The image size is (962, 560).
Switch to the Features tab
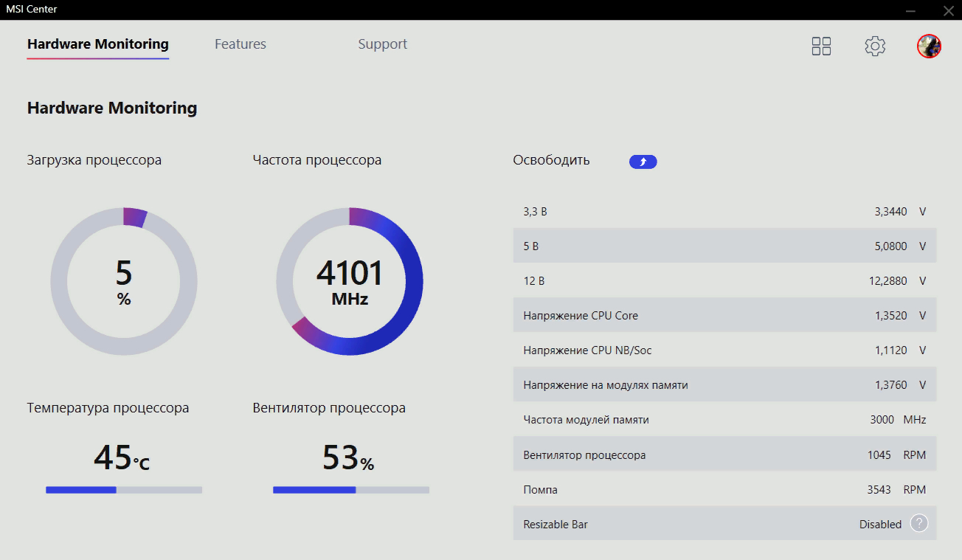[240, 44]
